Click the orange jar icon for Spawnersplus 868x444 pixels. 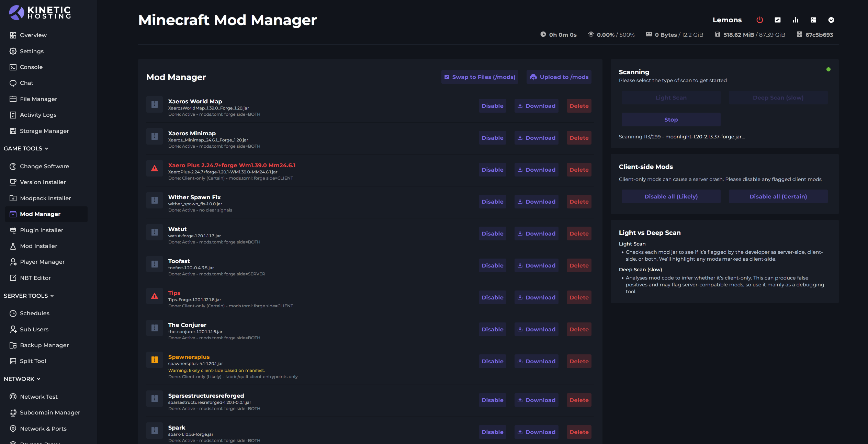pyautogui.click(x=155, y=360)
